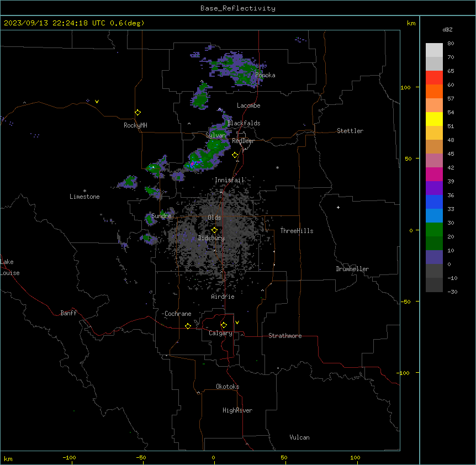Click the asterisk marker above Limestone
The height and width of the screenshot is (465, 476).
84,191
